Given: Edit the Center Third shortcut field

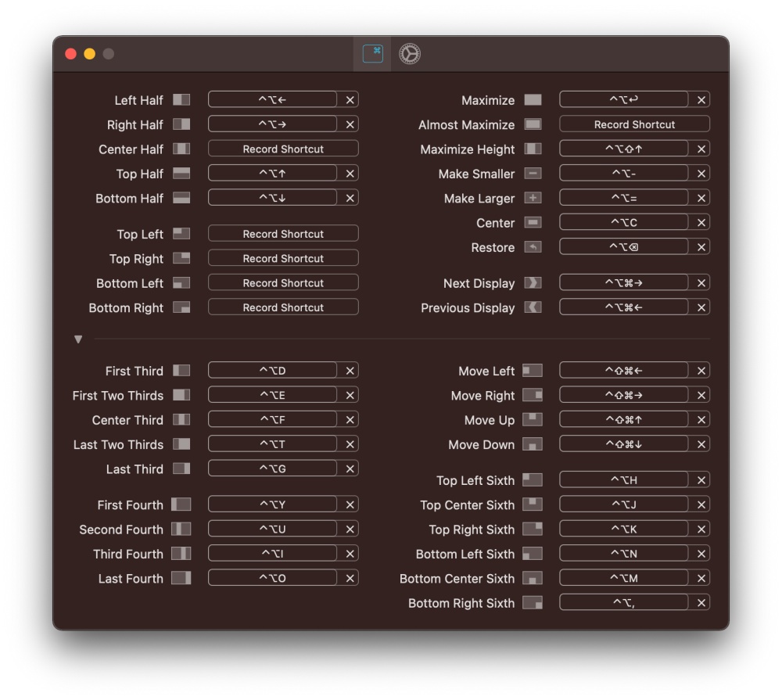Looking at the screenshot, I should pos(272,419).
